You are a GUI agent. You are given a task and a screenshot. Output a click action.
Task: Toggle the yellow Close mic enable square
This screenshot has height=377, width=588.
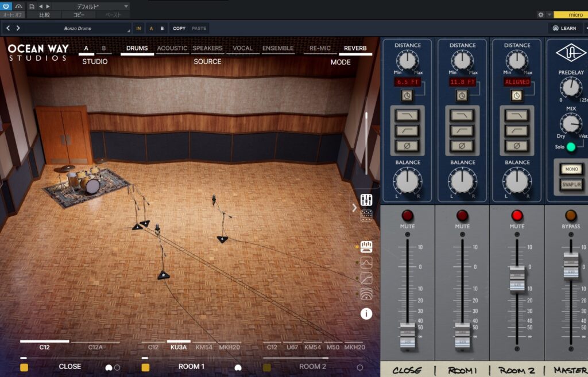pyautogui.click(x=24, y=367)
